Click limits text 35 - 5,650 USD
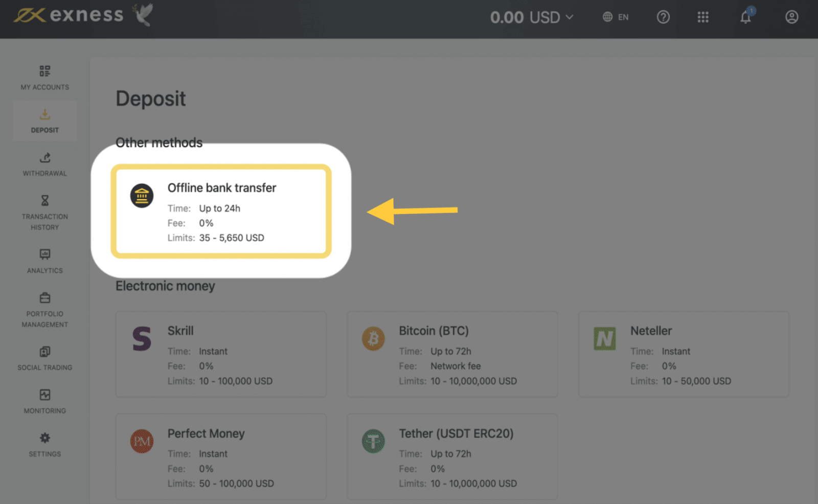Viewport: 818px width, 504px height. (x=232, y=238)
